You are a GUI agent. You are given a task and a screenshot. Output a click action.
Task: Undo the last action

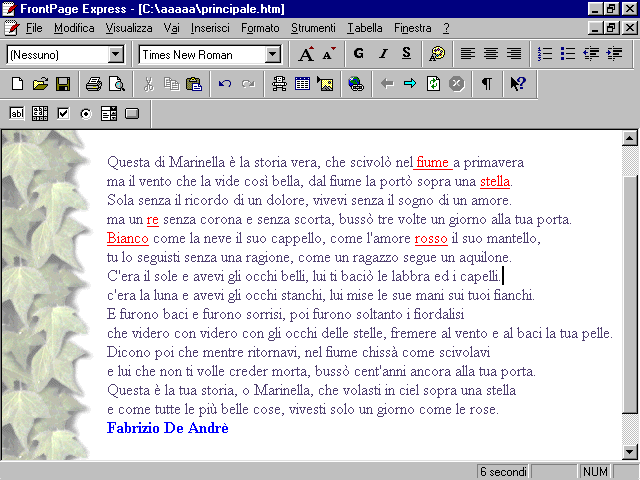click(x=225, y=84)
